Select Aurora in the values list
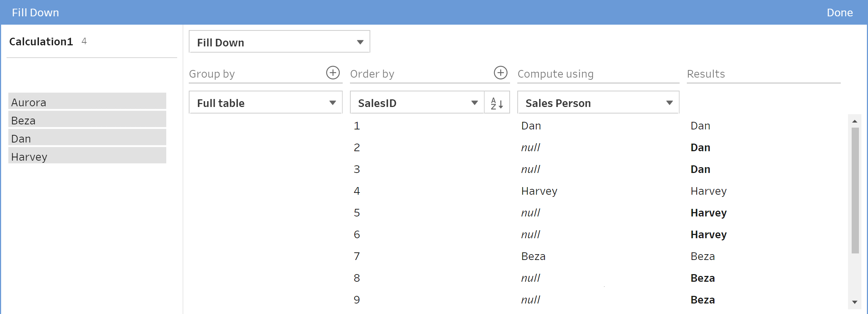 click(x=87, y=102)
